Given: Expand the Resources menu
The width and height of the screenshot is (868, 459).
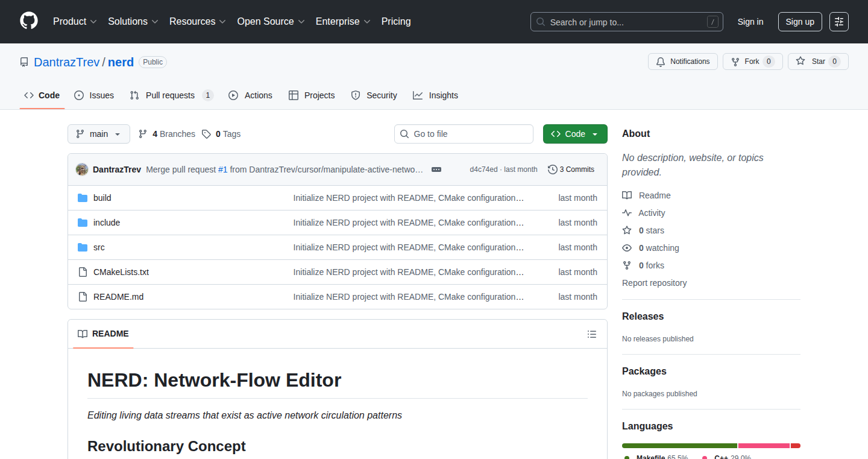Looking at the screenshot, I should pyautogui.click(x=198, y=22).
